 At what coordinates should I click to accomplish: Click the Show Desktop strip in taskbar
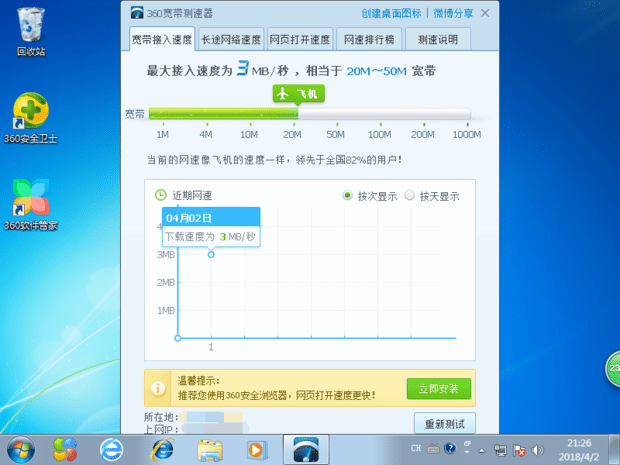point(615,450)
